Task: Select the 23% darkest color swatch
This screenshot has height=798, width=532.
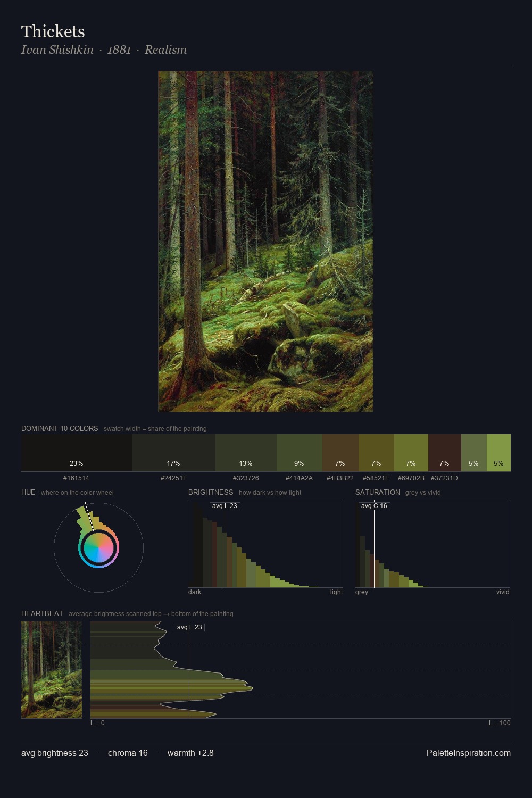Action: [77, 453]
